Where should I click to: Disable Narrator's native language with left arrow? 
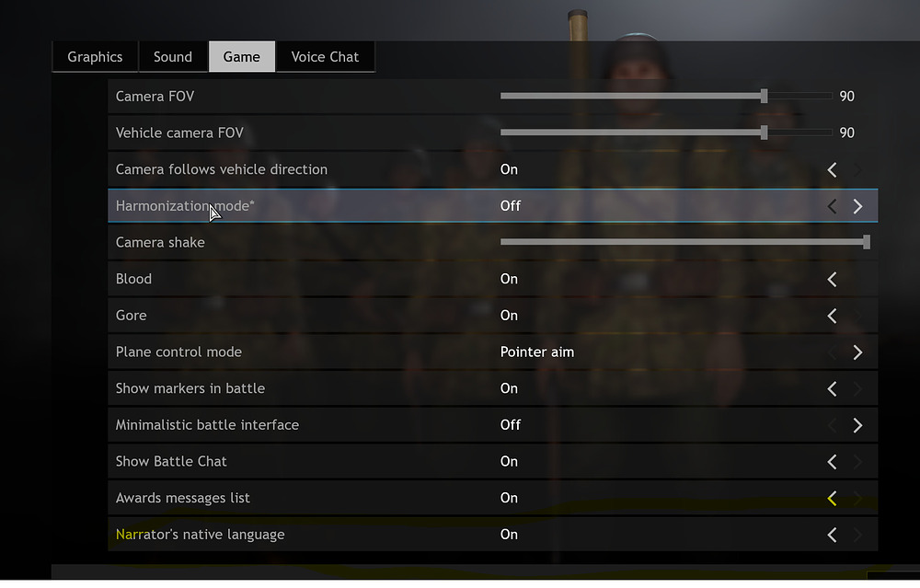pyautogui.click(x=832, y=535)
